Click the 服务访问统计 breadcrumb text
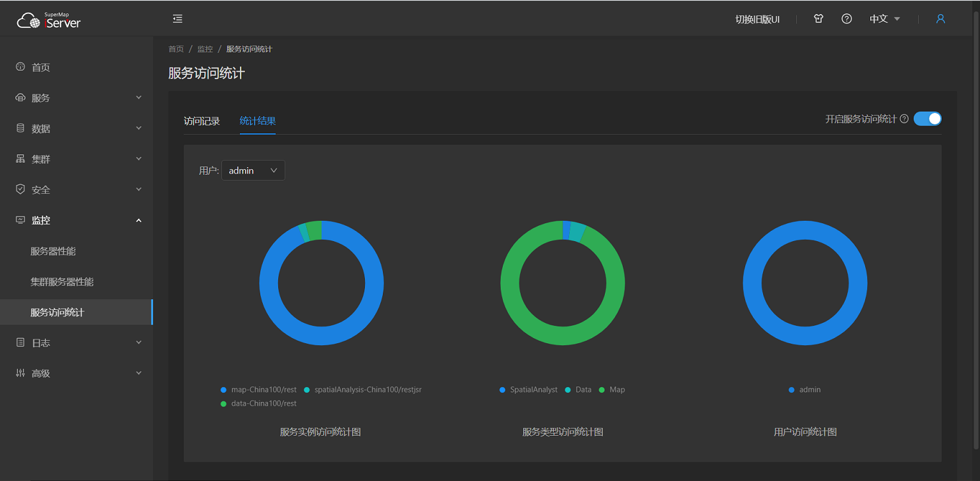980x481 pixels. [249, 49]
